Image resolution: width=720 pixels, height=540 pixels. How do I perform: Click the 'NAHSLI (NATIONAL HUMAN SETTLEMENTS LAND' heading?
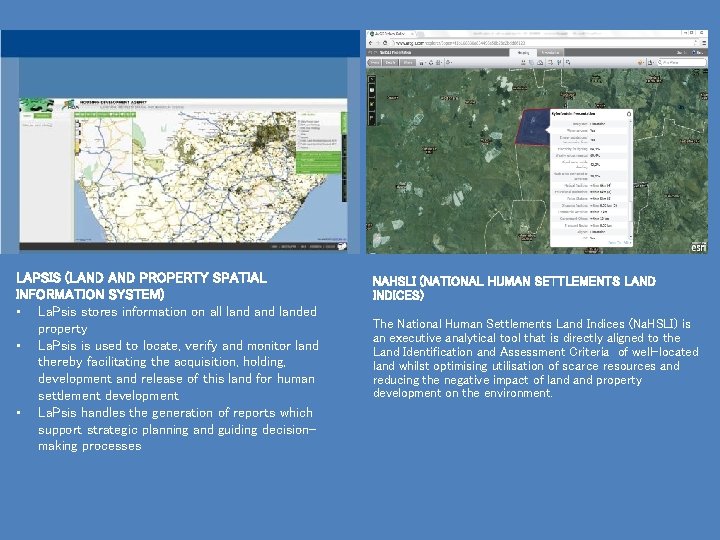[x=514, y=281]
